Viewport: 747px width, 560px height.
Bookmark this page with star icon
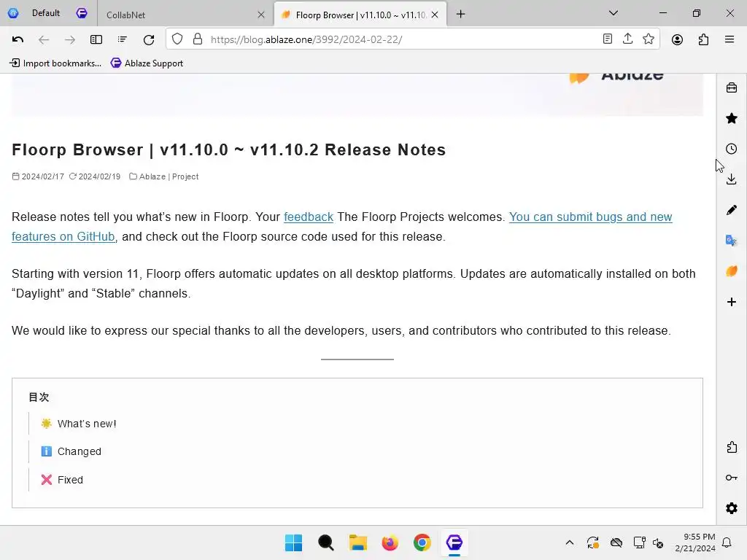coord(649,39)
